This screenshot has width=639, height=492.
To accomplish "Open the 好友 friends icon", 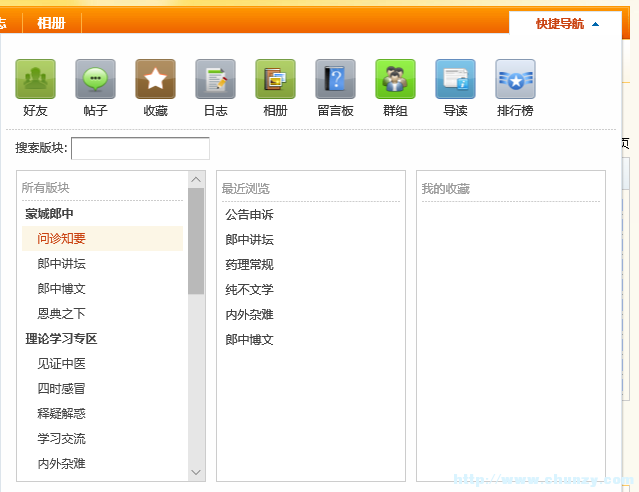I will pos(35,79).
